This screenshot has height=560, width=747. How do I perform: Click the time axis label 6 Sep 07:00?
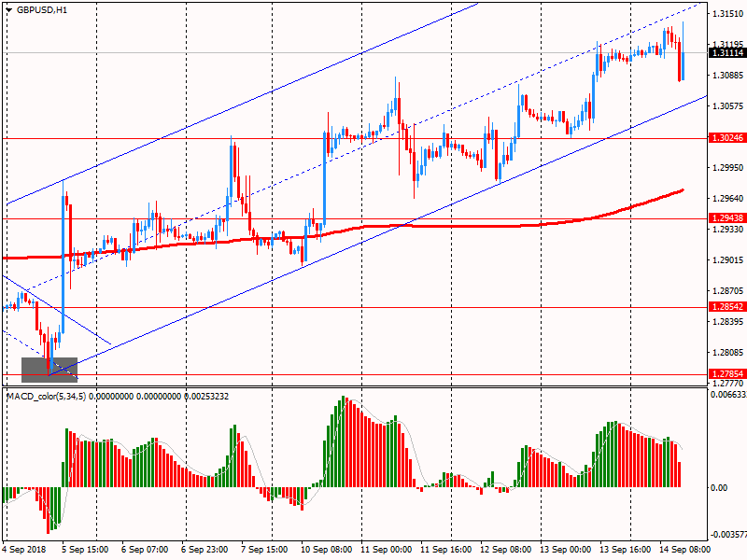145,550
